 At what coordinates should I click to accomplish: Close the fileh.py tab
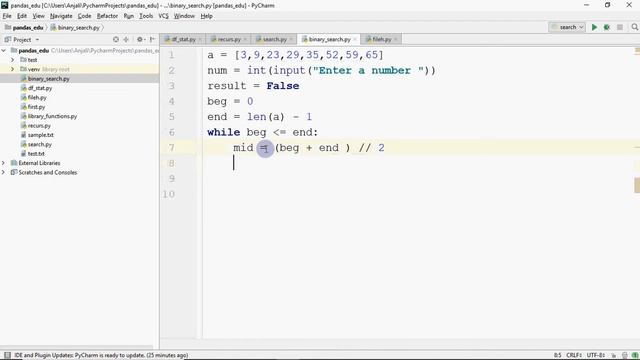click(396, 39)
